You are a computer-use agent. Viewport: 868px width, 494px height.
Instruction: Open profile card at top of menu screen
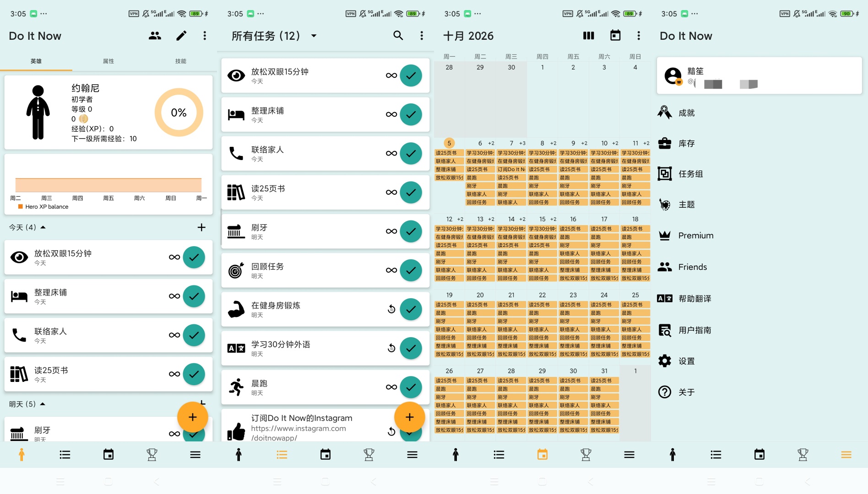tap(759, 76)
